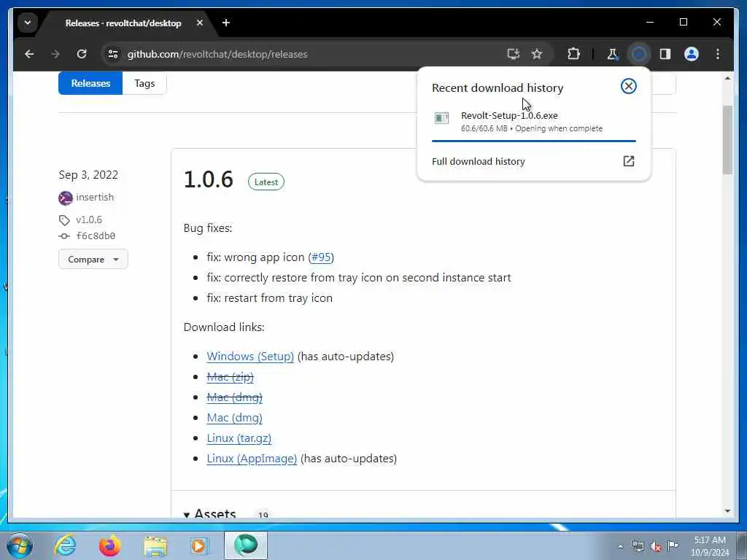This screenshot has width=747, height=560.
Task: Open the Action Center flag icon
Action: [x=673, y=546]
